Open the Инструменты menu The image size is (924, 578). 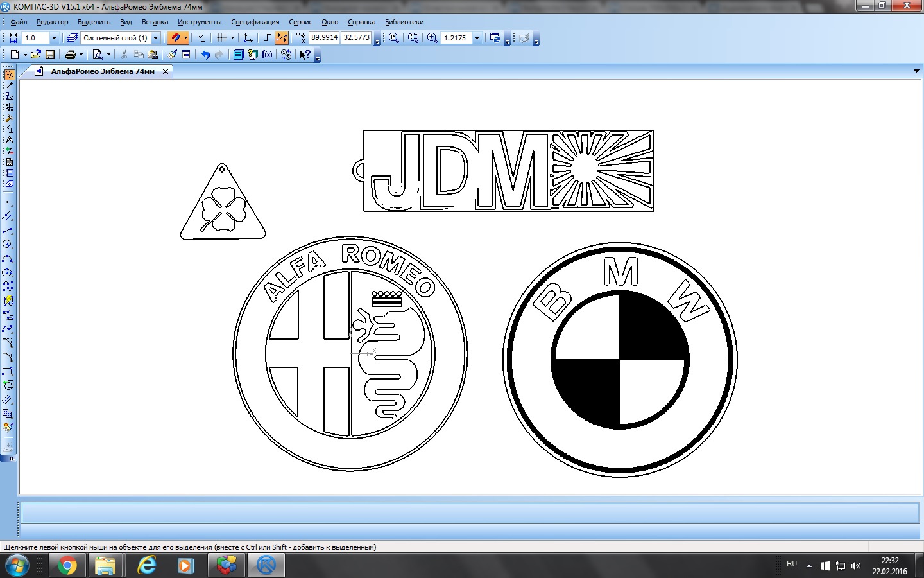[x=200, y=22]
